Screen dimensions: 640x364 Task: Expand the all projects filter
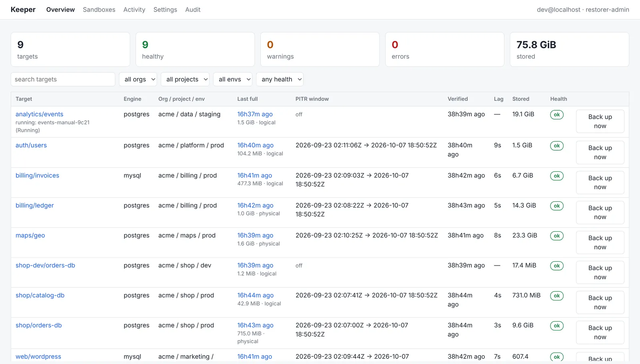click(185, 79)
